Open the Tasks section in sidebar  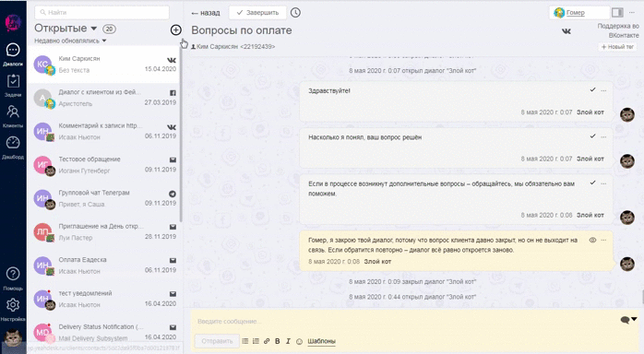pyautogui.click(x=13, y=86)
